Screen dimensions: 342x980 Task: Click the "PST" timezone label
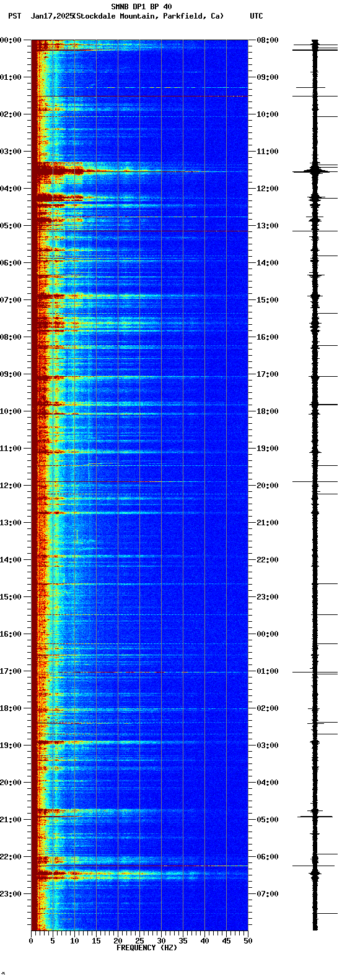(14, 16)
